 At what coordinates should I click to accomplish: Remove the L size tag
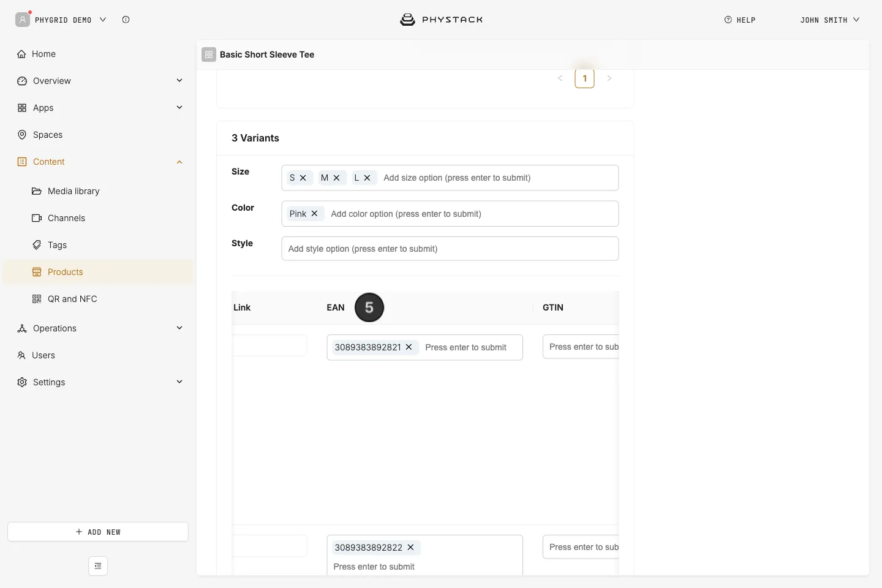pyautogui.click(x=367, y=178)
